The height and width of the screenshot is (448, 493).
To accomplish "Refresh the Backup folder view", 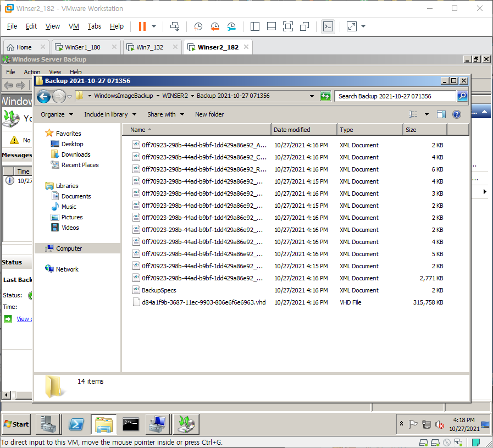I will [x=325, y=96].
